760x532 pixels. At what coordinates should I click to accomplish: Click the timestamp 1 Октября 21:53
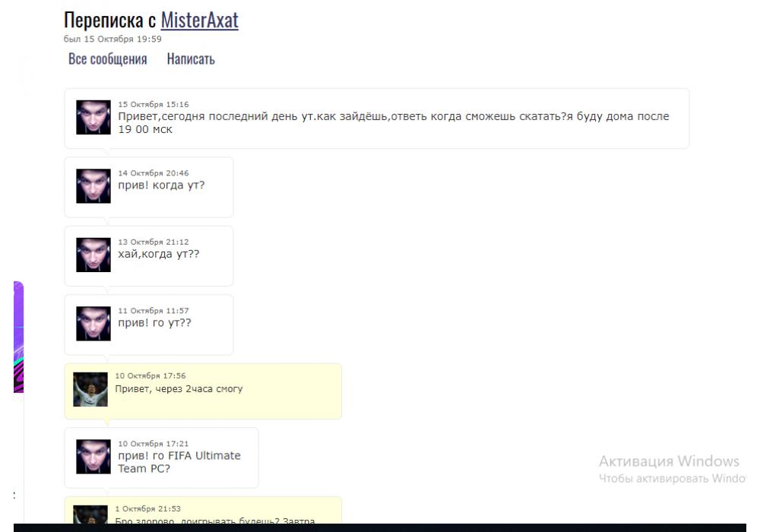click(x=148, y=508)
